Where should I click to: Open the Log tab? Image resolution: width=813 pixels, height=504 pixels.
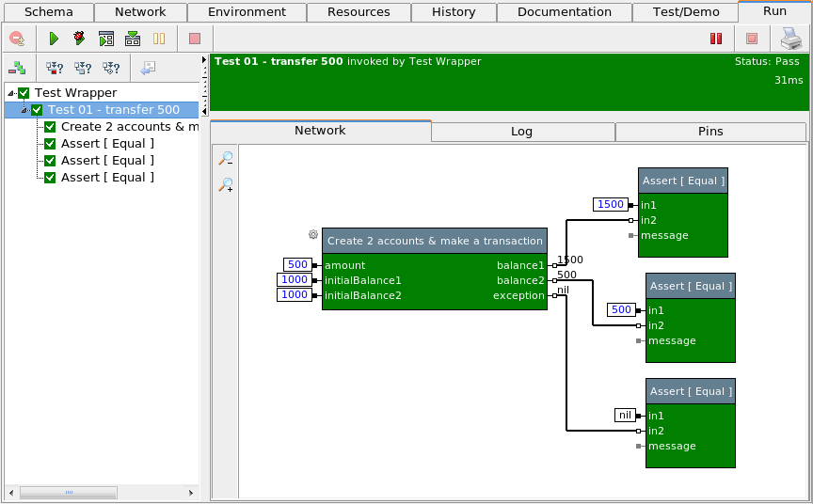point(522,132)
